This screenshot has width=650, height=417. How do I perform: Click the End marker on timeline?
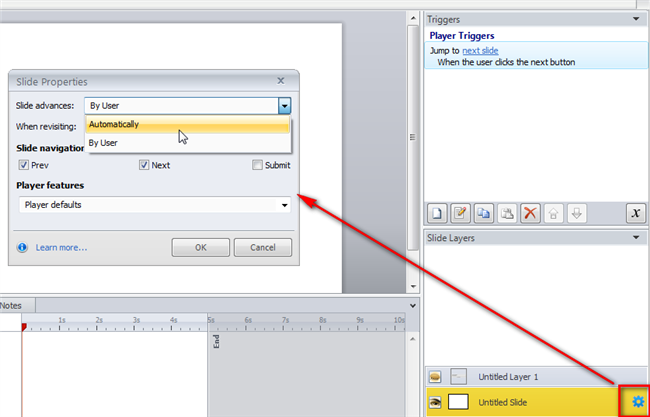coord(216,342)
